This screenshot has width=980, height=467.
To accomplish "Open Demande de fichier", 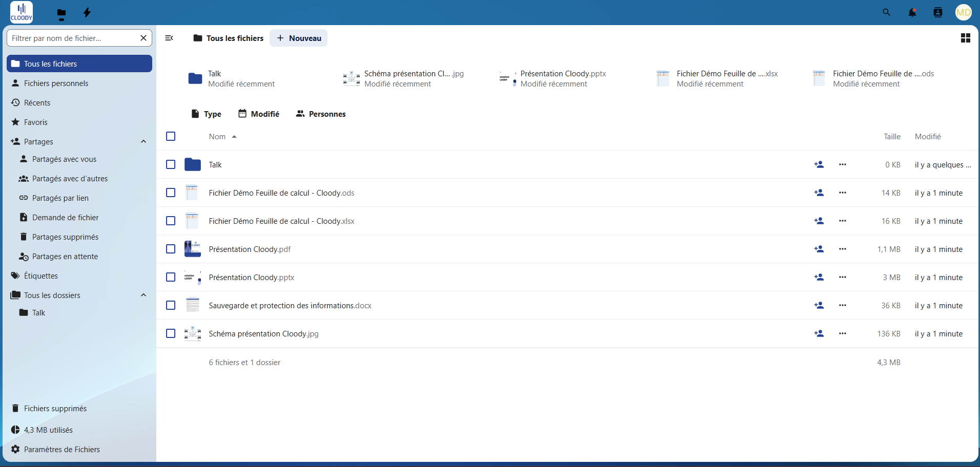I will pos(84,217).
